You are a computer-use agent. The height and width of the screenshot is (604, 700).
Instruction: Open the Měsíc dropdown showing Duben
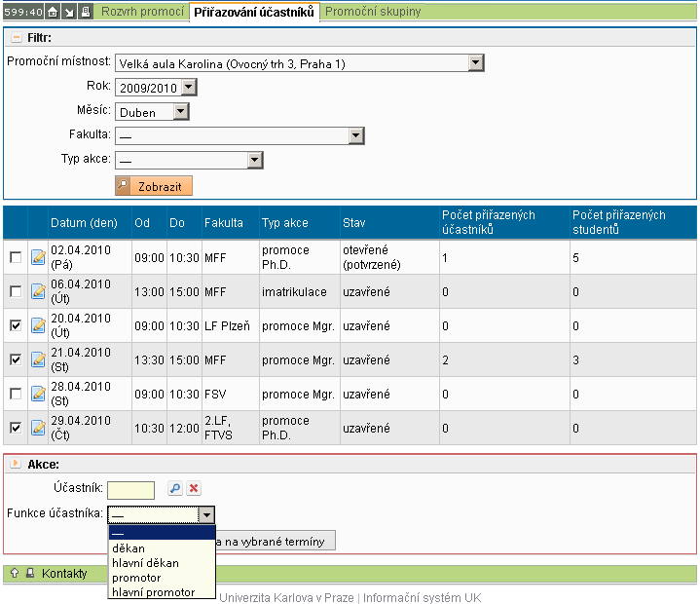[180, 112]
